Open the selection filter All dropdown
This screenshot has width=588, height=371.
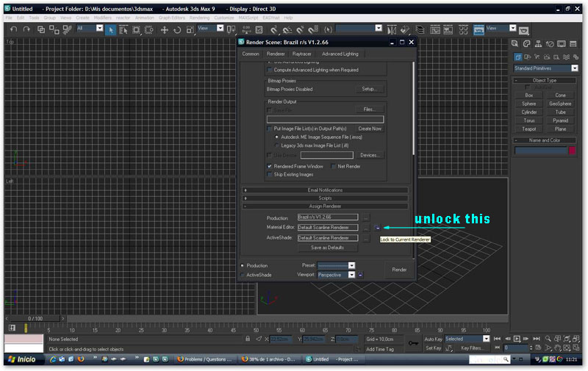99,28
